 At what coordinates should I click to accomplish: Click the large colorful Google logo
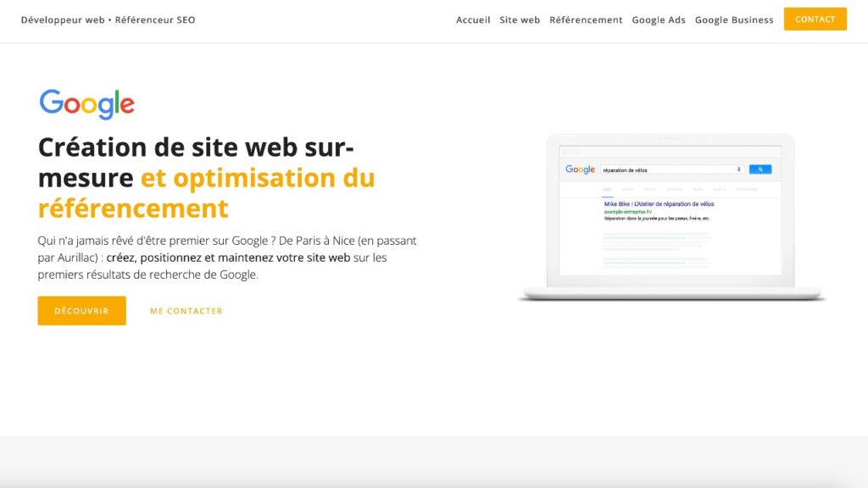86,104
